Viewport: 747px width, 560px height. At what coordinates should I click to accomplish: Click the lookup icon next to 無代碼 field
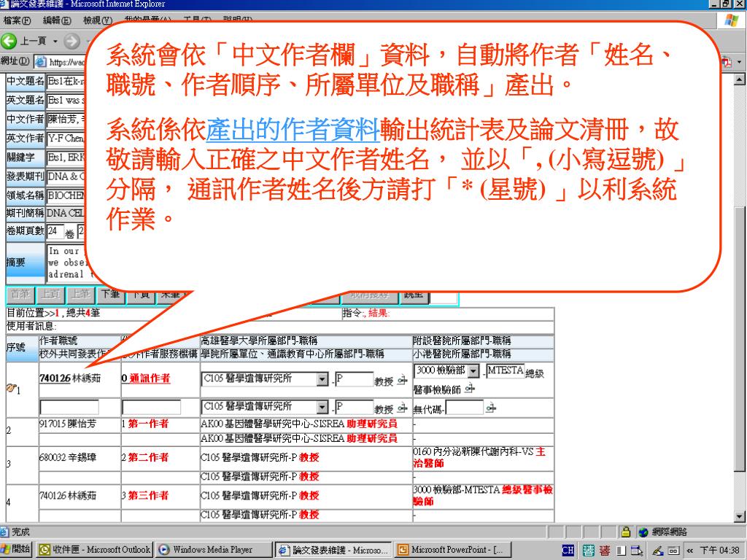[491, 408]
